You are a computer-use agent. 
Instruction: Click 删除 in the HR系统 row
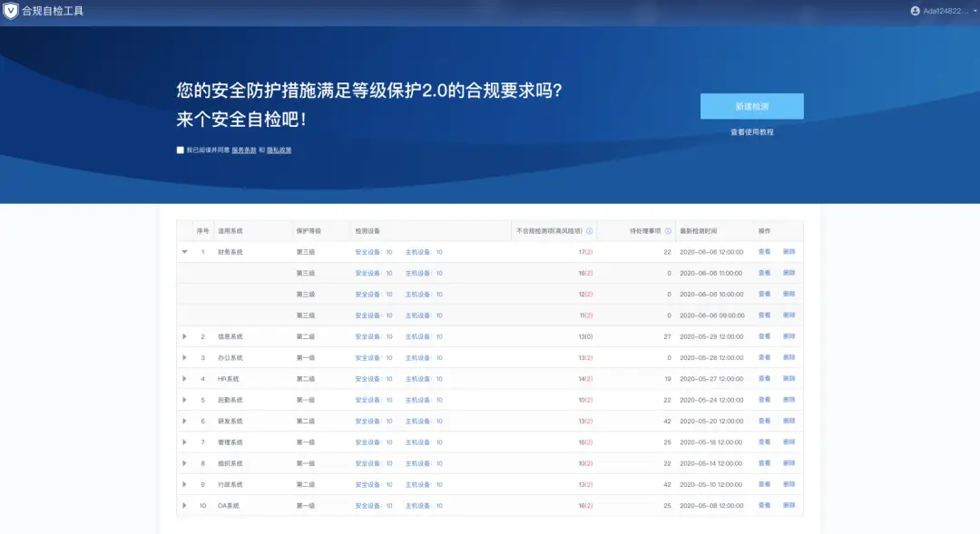click(789, 378)
